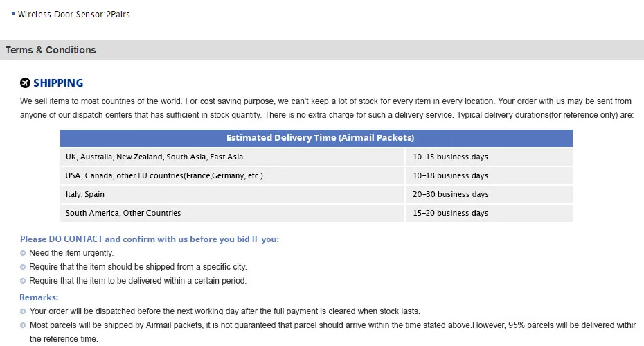Click the 20-30 business days cell
The height and width of the screenshot is (346, 644).
[x=489, y=195]
